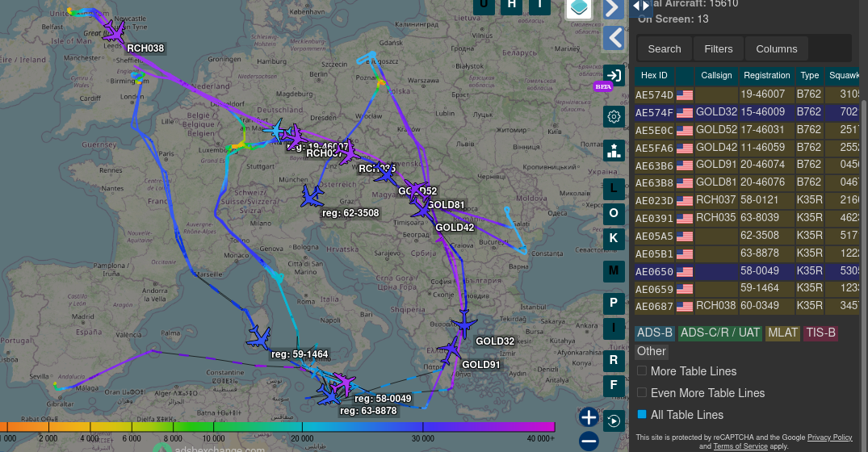Screen dimensions: 868x452
Task: Toggle the P map button
Action: [x=614, y=303]
